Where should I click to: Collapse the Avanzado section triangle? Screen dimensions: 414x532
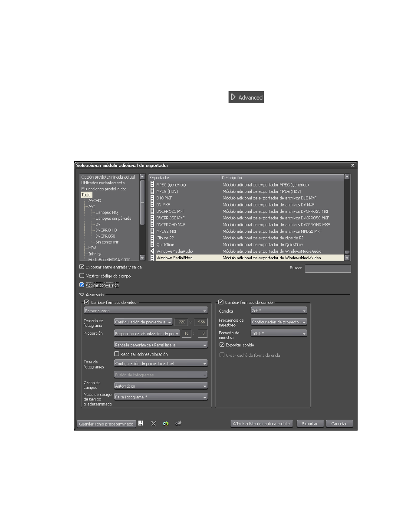click(x=82, y=294)
